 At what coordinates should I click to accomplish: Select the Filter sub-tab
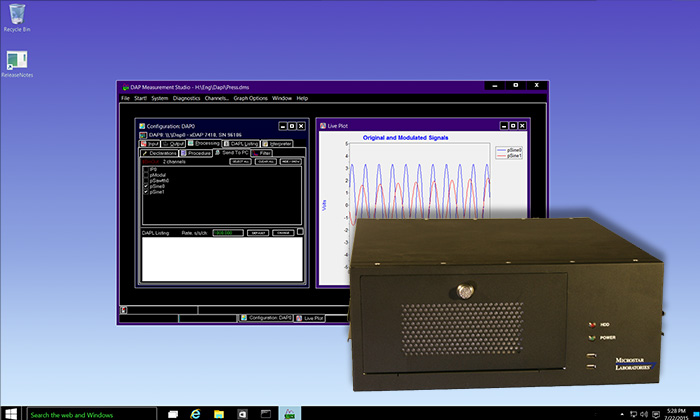point(264,153)
